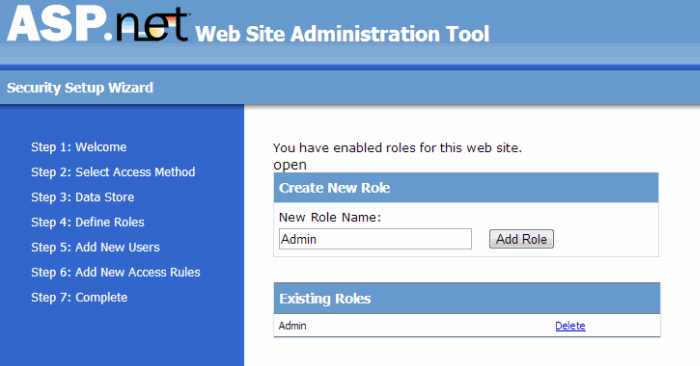Click the 'New Role Name:' label
The image size is (700, 366).
330,217
